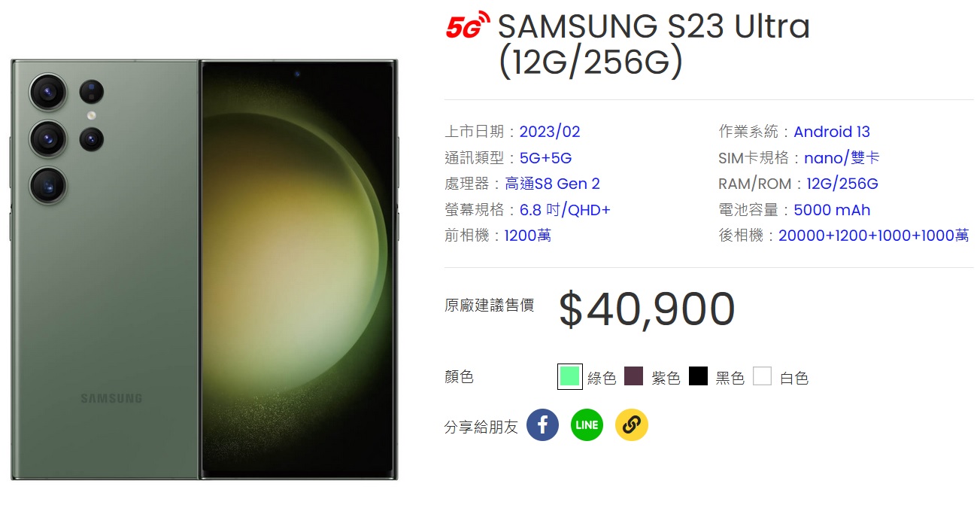Select the green color swatch
Screen dimensions: 980x505
[x=569, y=376]
